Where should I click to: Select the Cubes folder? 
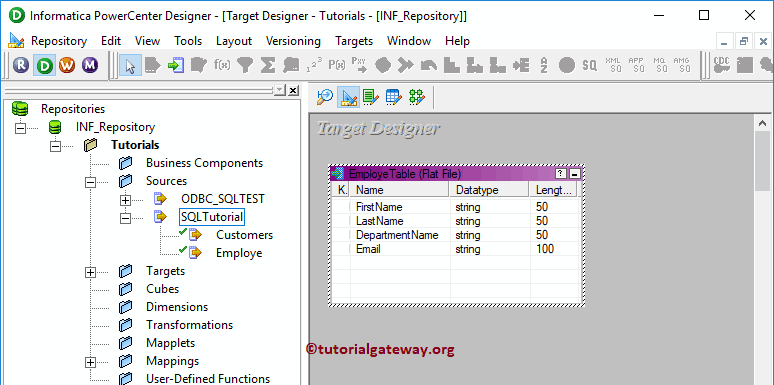[162, 289]
